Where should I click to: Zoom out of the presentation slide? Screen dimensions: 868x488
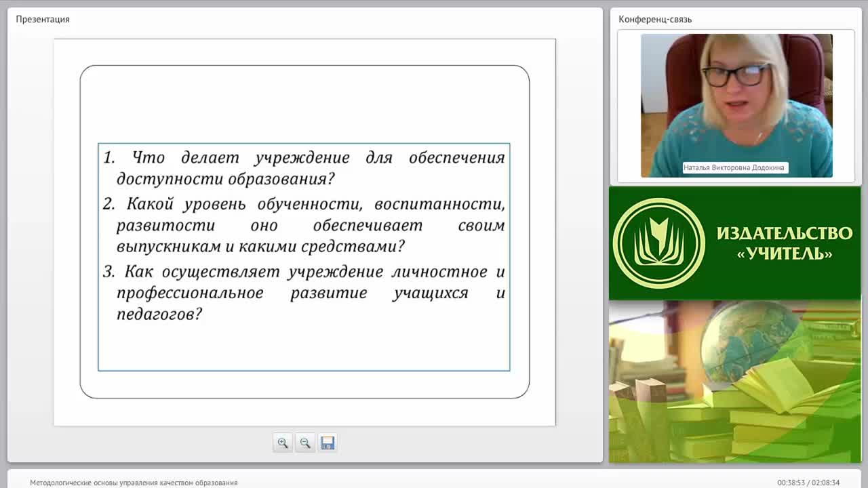pos(305,443)
